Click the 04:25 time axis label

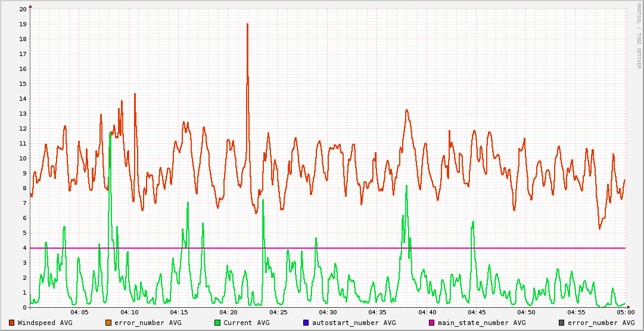[278, 313]
